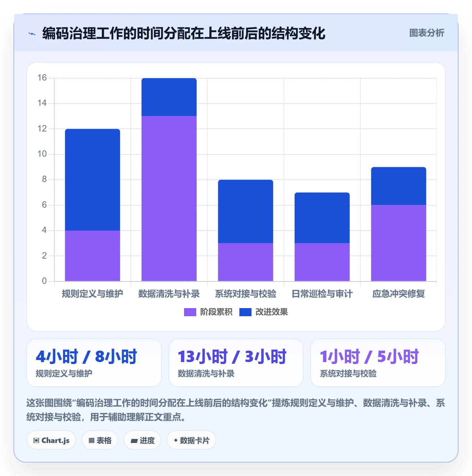Viewport: 472px width, 476px height.
Task: Click the 阶段累积 legend label
Action: pyautogui.click(x=216, y=312)
